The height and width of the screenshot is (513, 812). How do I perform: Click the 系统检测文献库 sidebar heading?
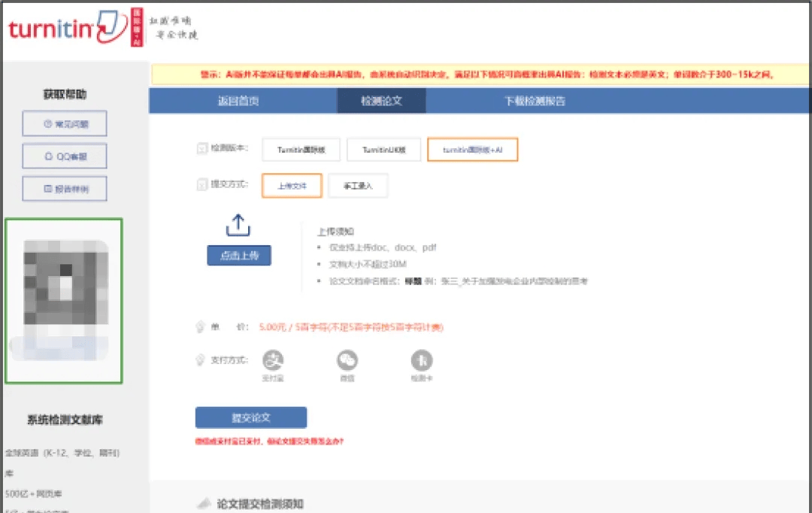coord(65,420)
